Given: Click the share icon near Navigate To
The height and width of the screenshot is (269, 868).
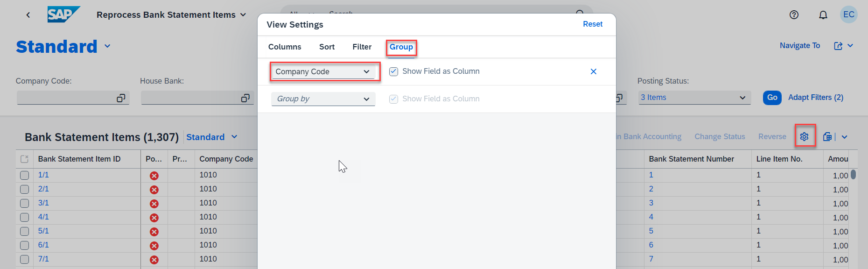Looking at the screenshot, I should (x=838, y=46).
